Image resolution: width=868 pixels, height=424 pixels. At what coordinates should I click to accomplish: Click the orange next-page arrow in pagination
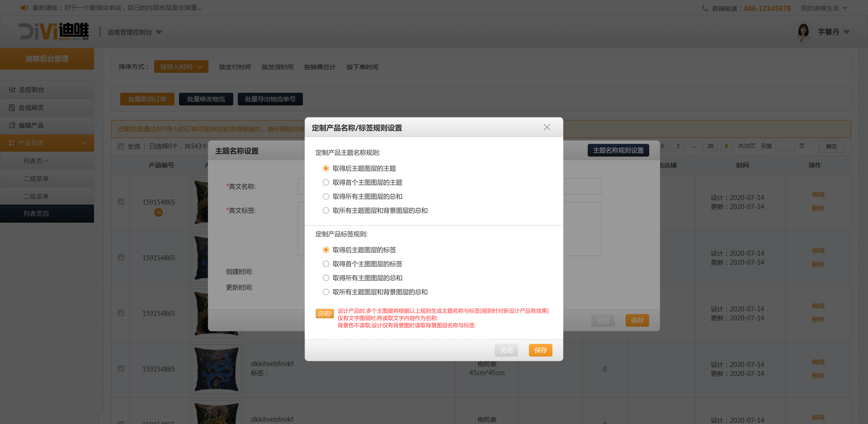726,146
